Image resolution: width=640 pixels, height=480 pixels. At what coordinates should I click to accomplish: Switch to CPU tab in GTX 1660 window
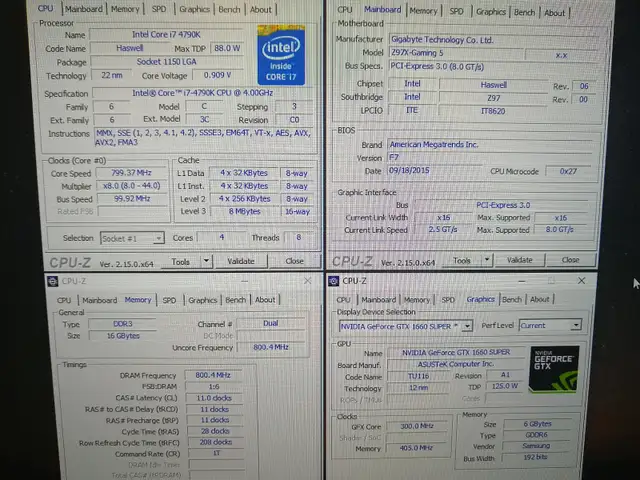point(344,300)
